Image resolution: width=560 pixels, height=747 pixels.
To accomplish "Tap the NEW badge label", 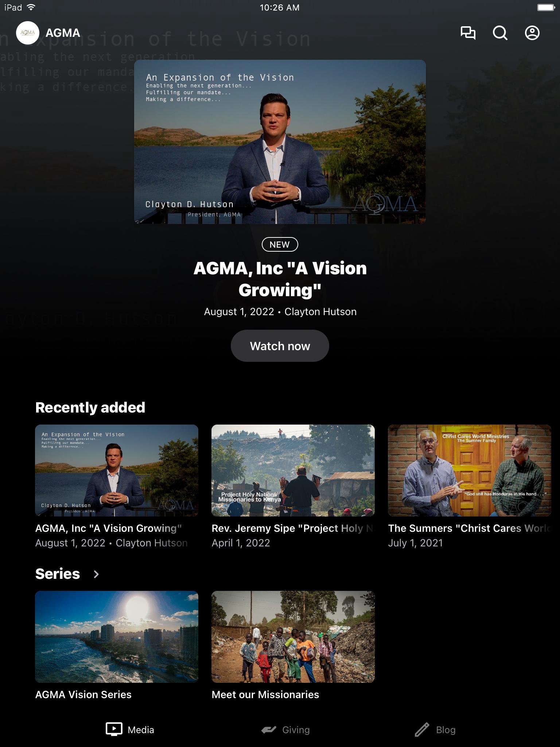I will [280, 244].
